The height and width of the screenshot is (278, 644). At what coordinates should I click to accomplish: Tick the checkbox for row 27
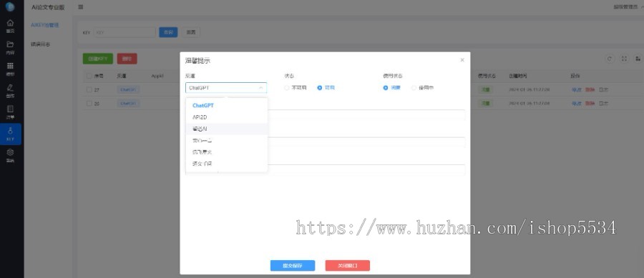[x=89, y=90]
